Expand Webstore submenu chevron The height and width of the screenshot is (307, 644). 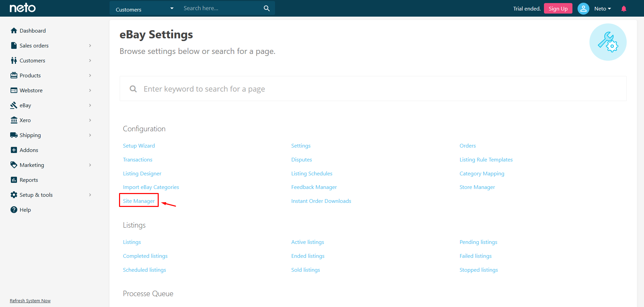[x=90, y=90]
